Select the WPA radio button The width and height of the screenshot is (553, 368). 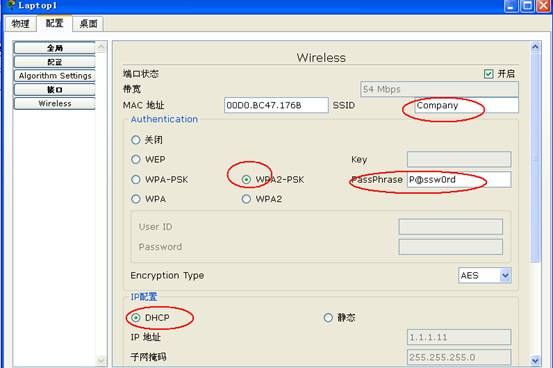point(136,199)
